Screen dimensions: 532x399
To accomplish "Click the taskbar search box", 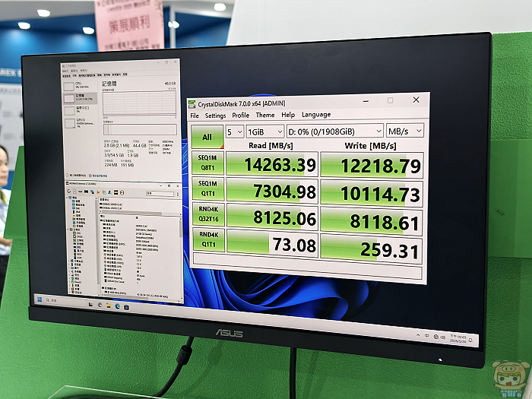I will click(x=65, y=302).
